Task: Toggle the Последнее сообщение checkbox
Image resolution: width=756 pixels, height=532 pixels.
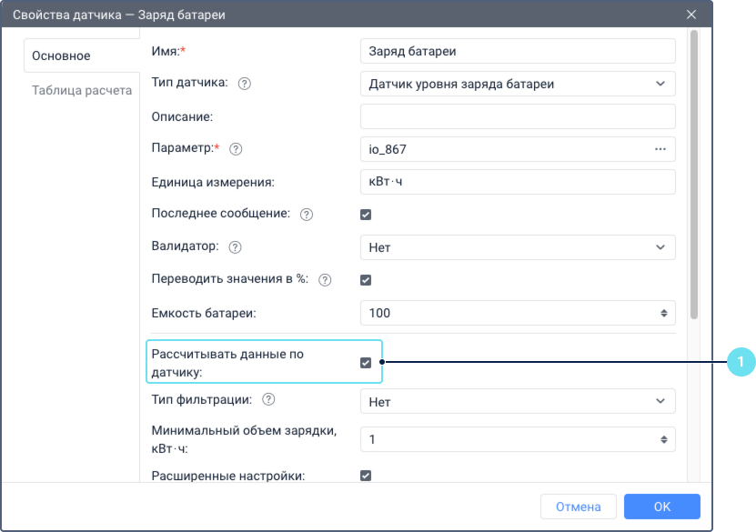Action: point(366,215)
